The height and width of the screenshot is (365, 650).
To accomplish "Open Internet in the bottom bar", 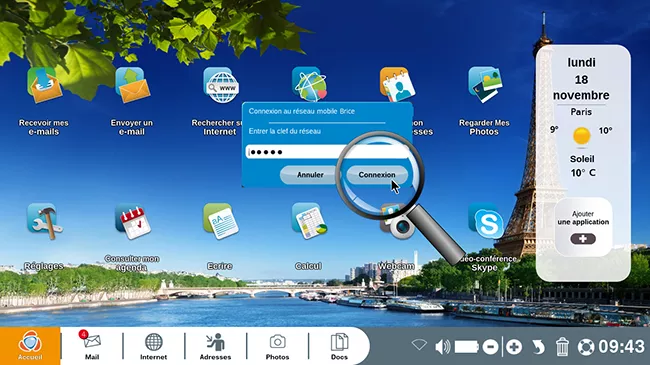I will (153, 346).
